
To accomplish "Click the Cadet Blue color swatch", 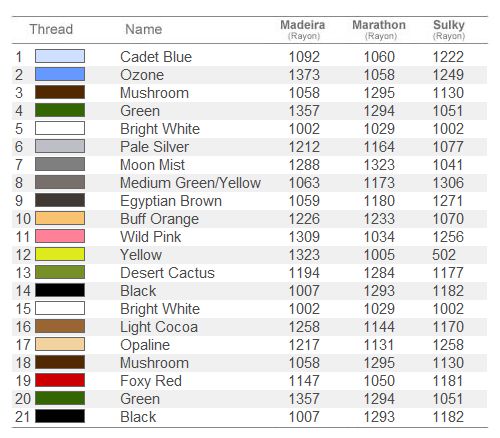I will (x=60, y=56).
